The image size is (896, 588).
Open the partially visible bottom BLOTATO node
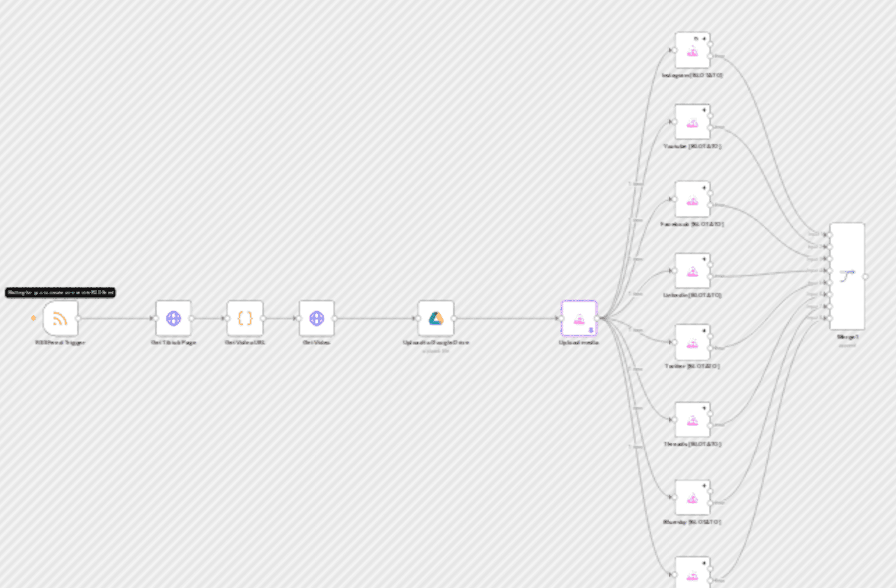(693, 572)
